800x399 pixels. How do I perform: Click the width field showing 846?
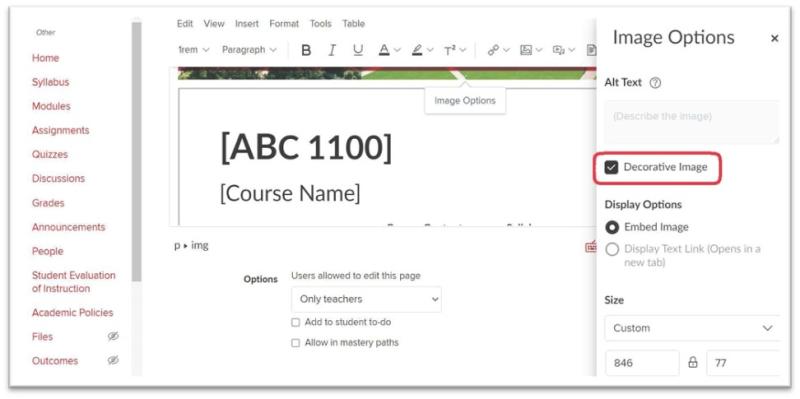642,363
